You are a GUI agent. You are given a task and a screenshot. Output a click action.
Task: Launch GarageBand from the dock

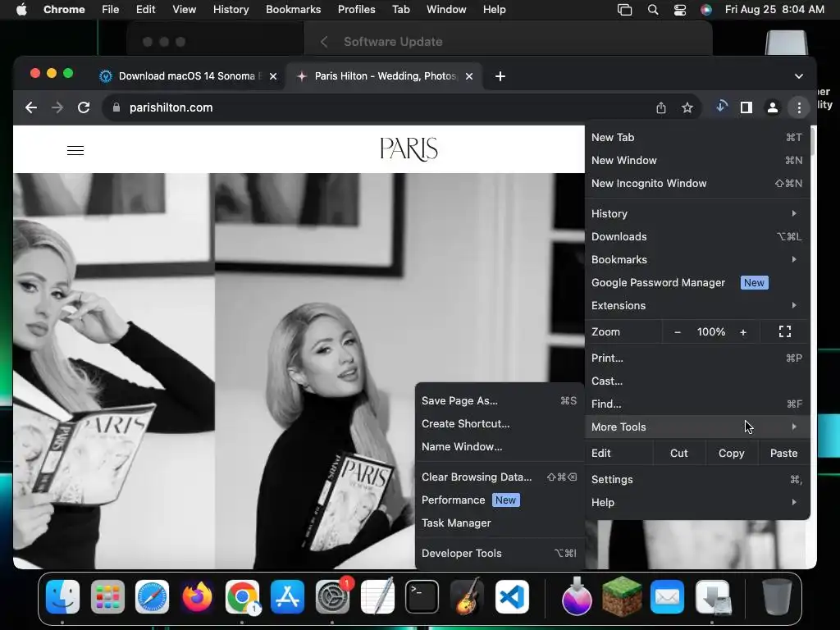[467, 597]
